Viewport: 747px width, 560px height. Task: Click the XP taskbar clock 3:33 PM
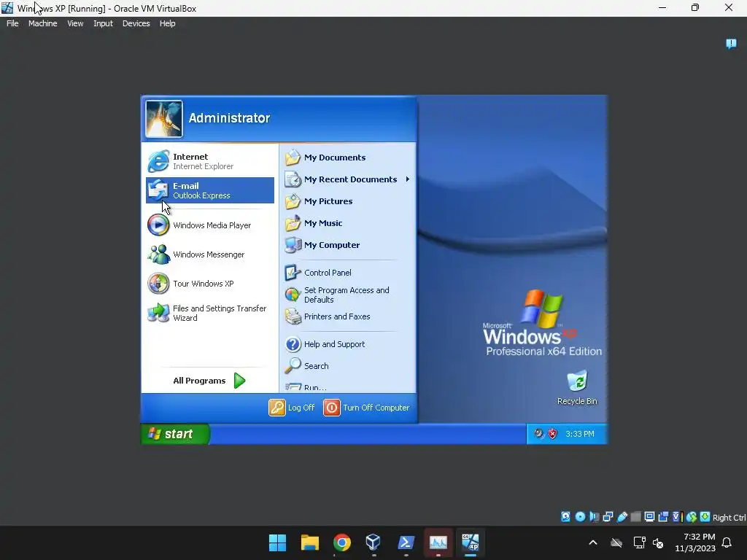580,434
